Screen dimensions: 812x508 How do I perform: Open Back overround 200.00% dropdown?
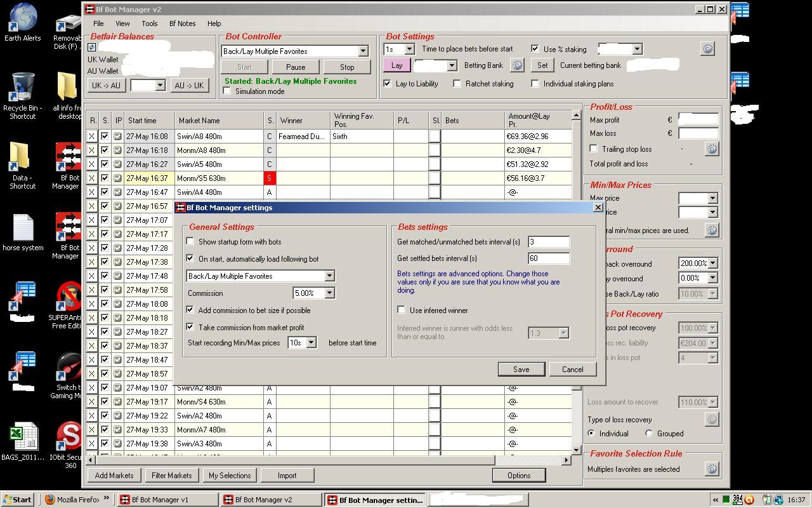tap(712, 263)
